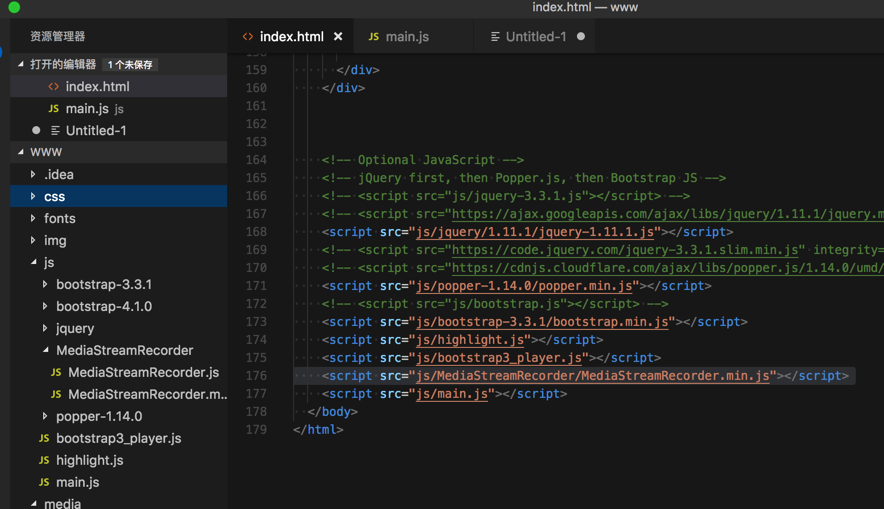Expand the fonts folder
Image resolution: width=884 pixels, height=509 pixels.
coord(33,218)
